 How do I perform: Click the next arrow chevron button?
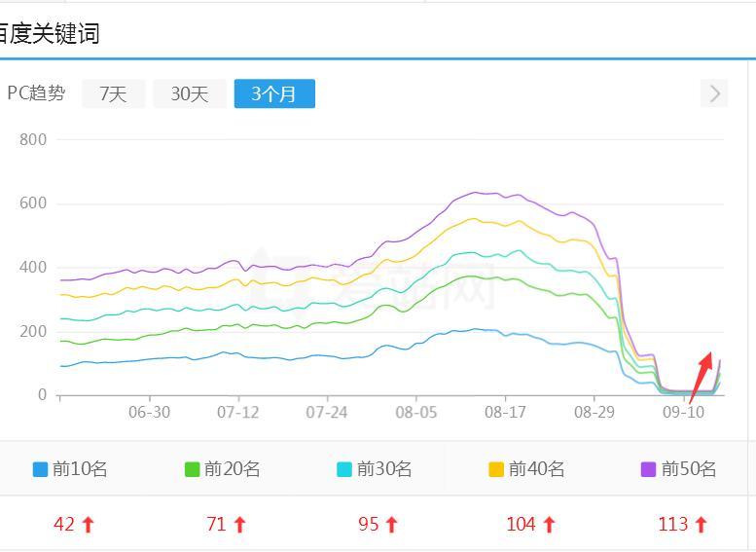(x=714, y=93)
